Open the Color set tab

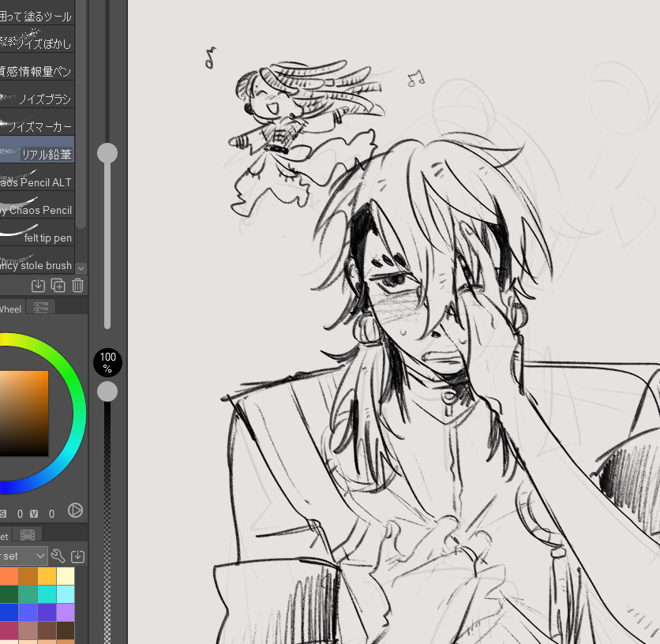point(4,536)
